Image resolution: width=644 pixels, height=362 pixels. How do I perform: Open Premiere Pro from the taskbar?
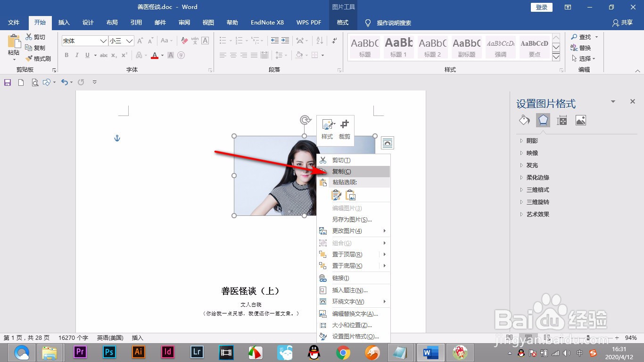[80, 352]
